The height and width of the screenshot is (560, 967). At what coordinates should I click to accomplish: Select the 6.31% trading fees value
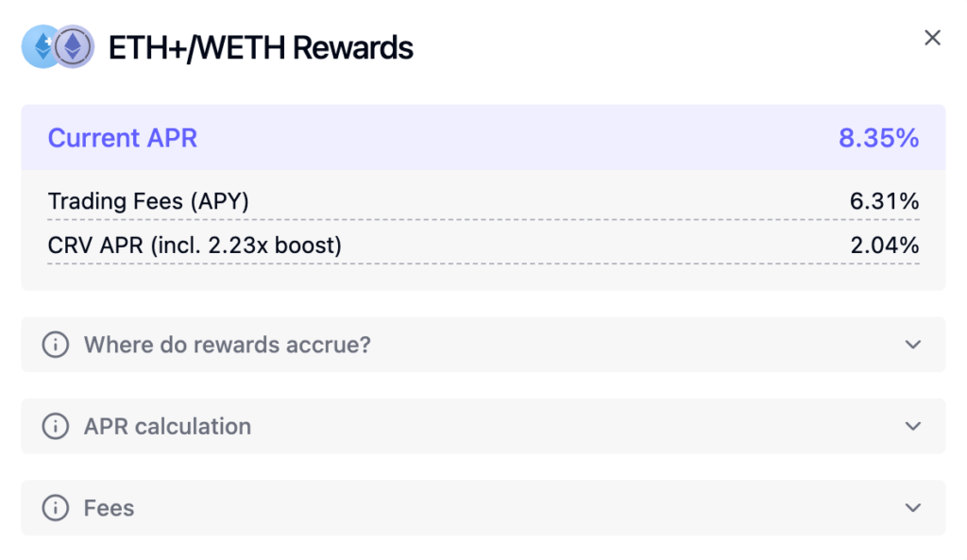884,201
